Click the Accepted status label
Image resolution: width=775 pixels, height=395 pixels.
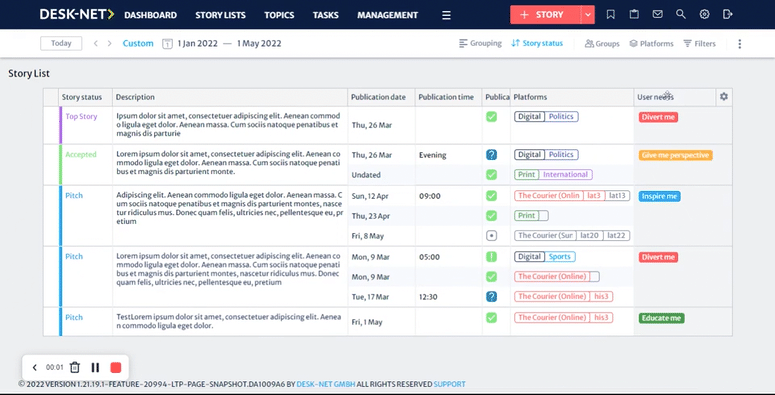pos(81,155)
